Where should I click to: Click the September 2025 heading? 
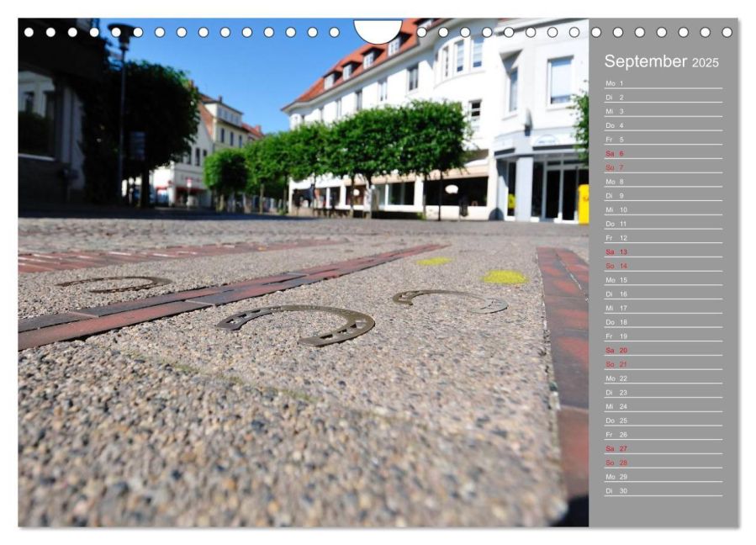coord(661,61)
